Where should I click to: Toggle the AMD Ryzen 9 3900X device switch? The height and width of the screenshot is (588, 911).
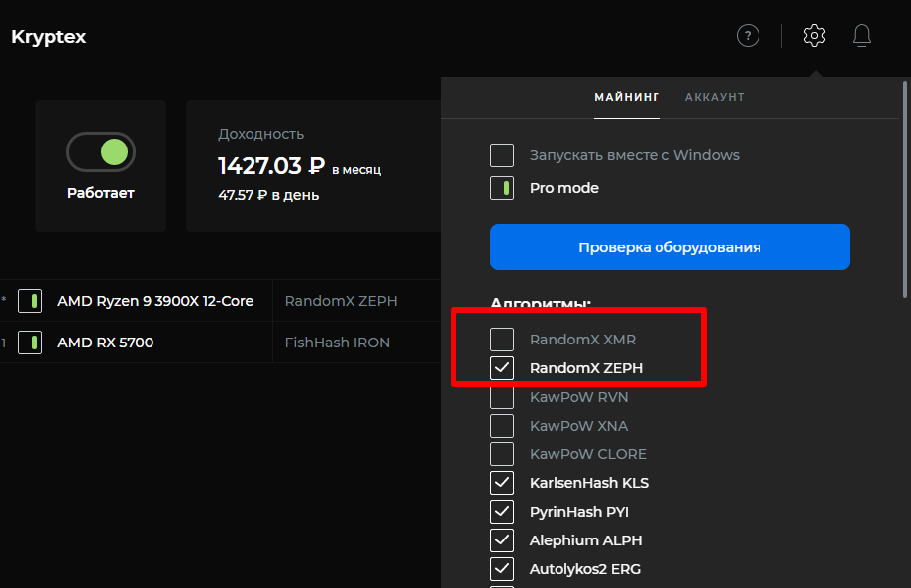(30, 301)
